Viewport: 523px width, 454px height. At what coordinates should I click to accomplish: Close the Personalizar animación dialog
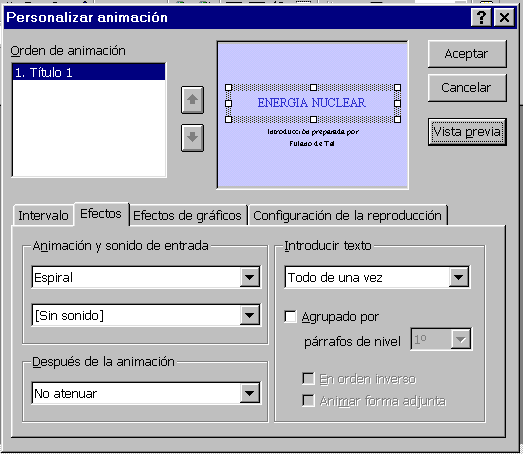(504, 17)
